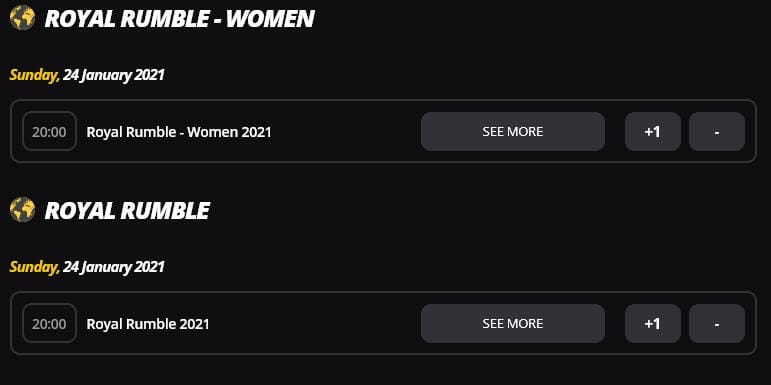Open the Royal Rumble 2021 event name
This screenshot has width=771, height=385.
148,324
